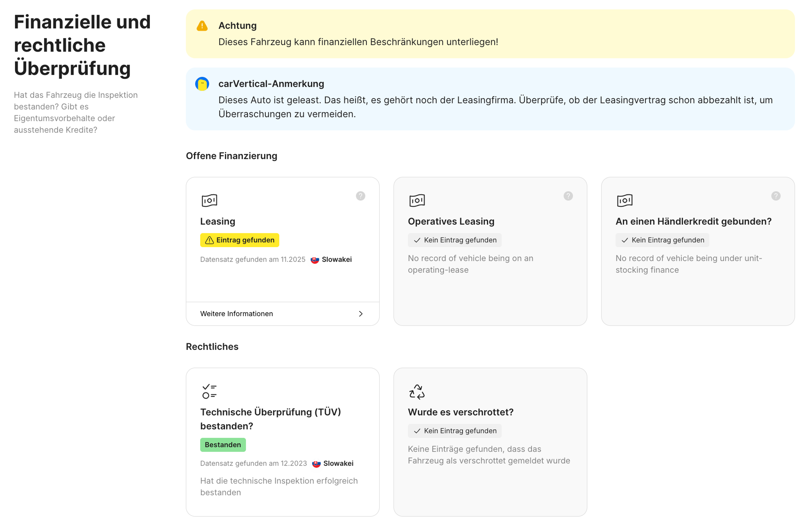Click the finanziellen Beschränkungen warning message

coord(358,42)
